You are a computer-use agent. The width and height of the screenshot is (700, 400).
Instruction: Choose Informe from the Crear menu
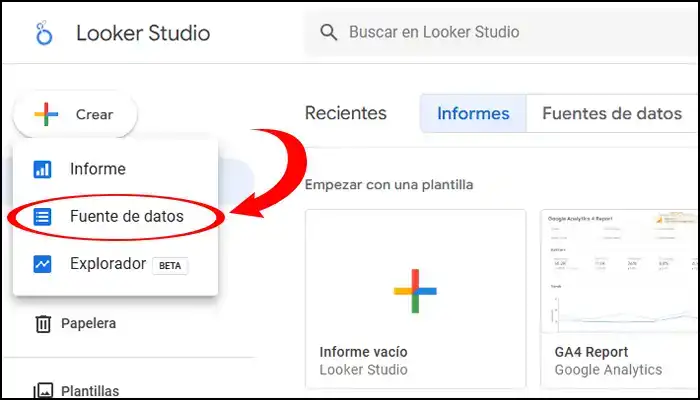(116, 169)
